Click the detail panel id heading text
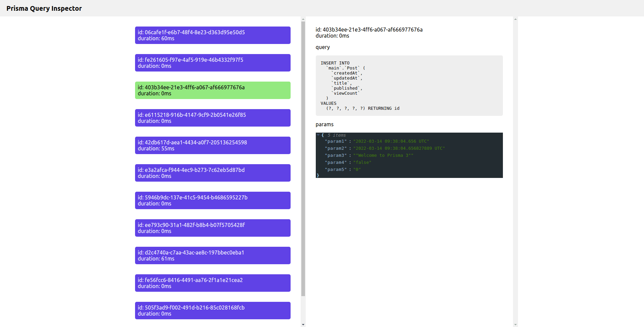The width and height of the screenshot is (644, 327). coord(369,30)
